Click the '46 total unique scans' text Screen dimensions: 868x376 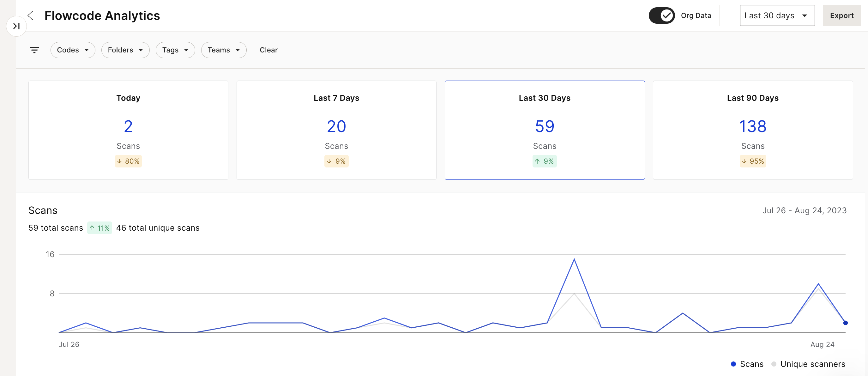click(158, 228)
